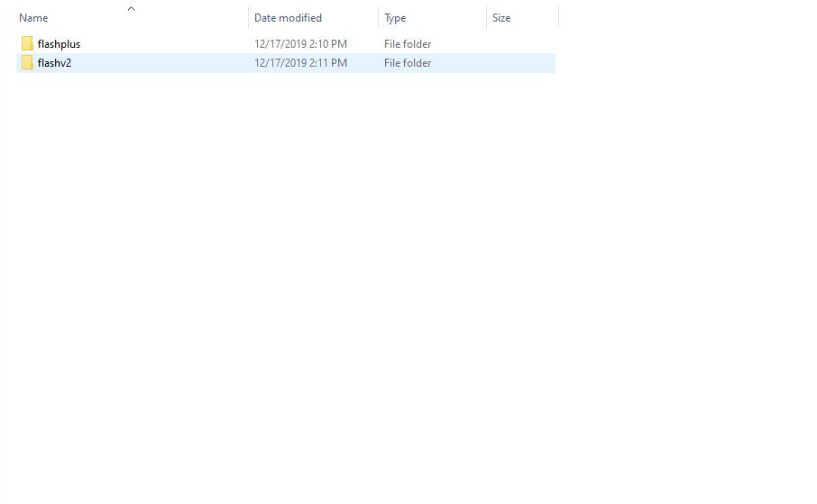
Task: Click date 12/17/2019 2:11 PM
Action: [x=300, y=63]
